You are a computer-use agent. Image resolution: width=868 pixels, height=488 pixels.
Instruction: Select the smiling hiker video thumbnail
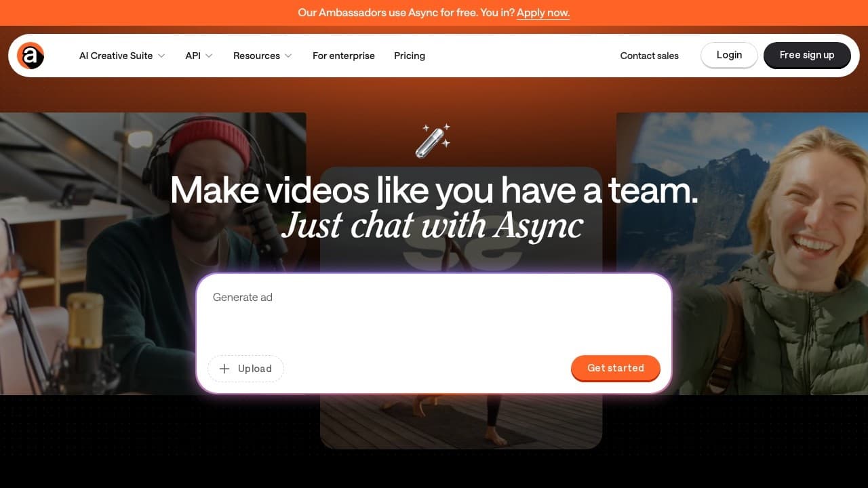coord(742,253)
